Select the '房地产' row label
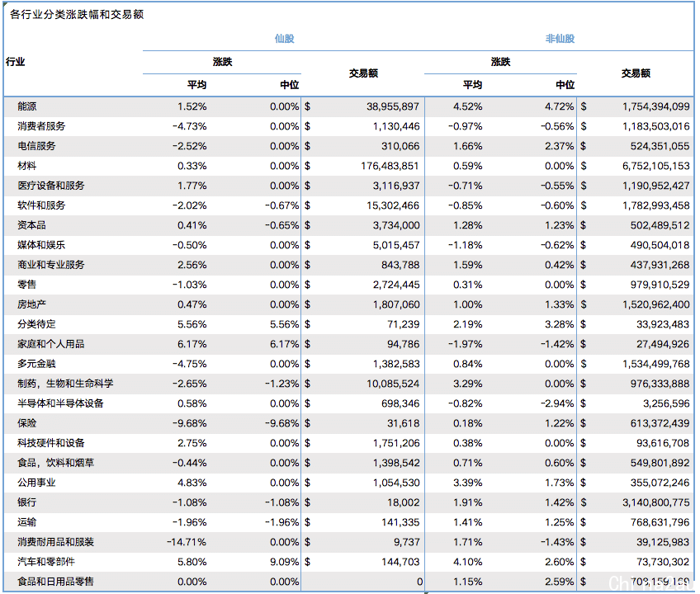The width and height of the screenshot is (700, 594). 31,304
